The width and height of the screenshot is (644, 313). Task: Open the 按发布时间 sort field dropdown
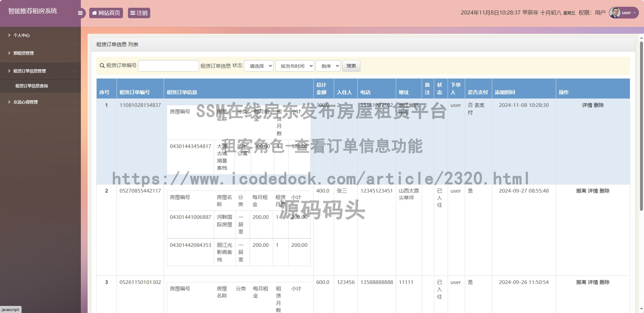pos(295,66)
